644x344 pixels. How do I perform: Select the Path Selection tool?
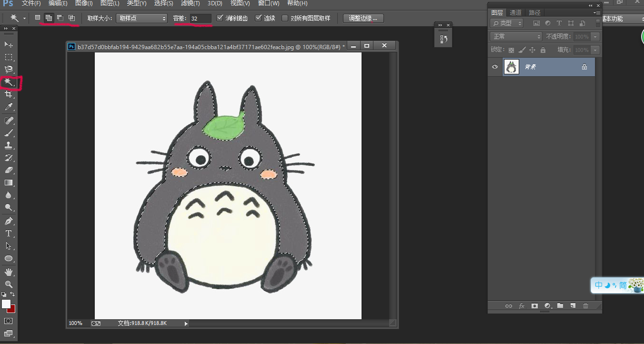(9, 246)
